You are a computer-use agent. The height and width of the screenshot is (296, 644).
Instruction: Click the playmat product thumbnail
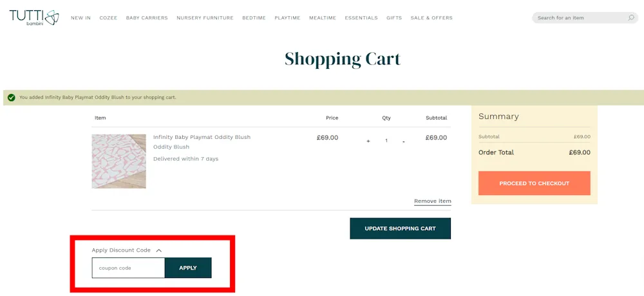(118, 162)
